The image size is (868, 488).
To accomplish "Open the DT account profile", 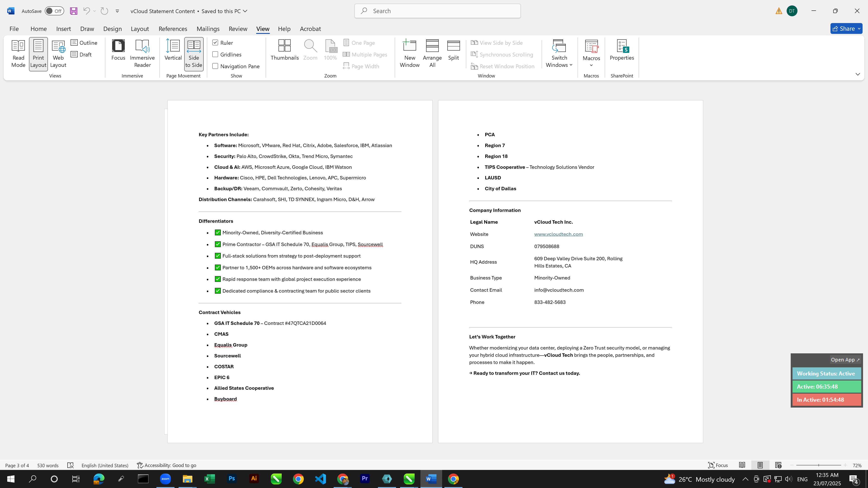I will click(x=792, y=11).
